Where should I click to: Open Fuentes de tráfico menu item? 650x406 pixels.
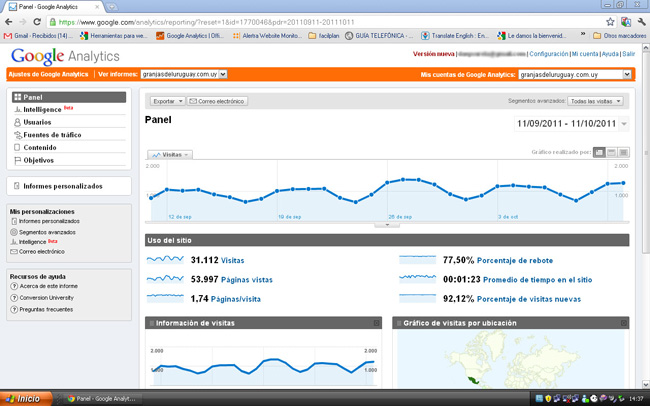[x=69, y=135]
